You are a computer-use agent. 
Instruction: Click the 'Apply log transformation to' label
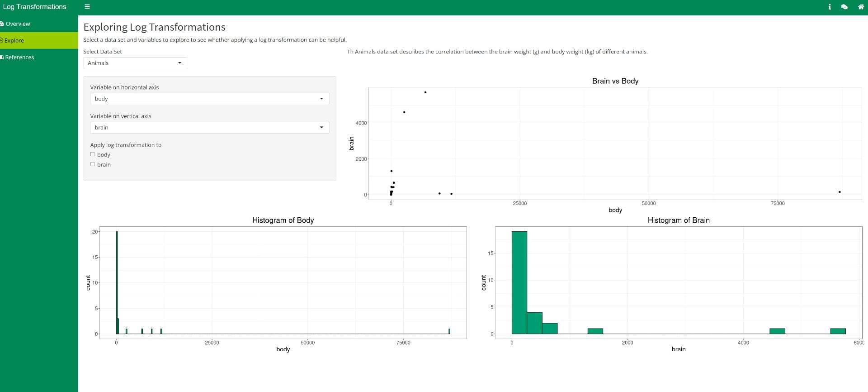click(126, 145)
